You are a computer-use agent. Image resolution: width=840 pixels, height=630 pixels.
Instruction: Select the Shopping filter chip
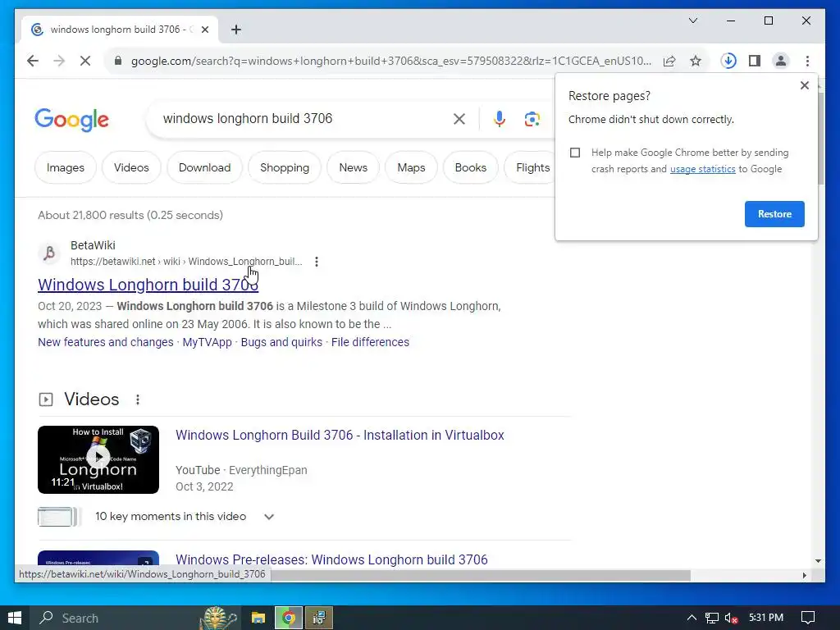click(x=285, y=167)
